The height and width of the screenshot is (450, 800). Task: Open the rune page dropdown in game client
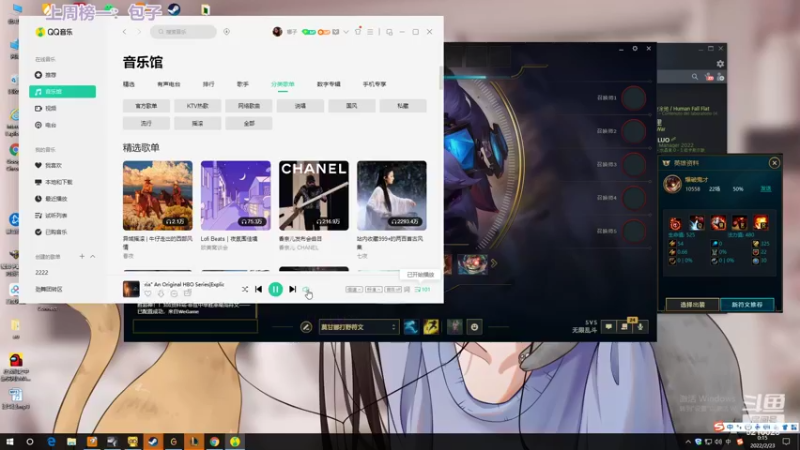point(358,327)
